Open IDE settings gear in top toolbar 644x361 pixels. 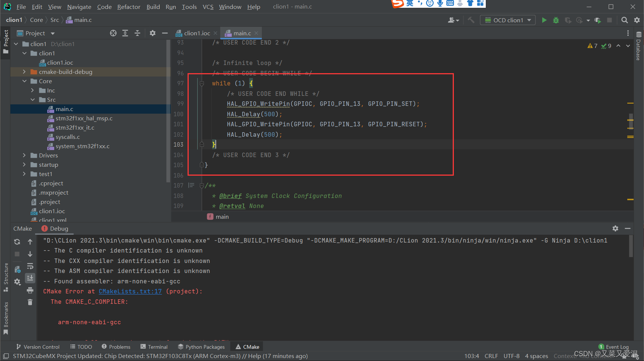(637, 20)
